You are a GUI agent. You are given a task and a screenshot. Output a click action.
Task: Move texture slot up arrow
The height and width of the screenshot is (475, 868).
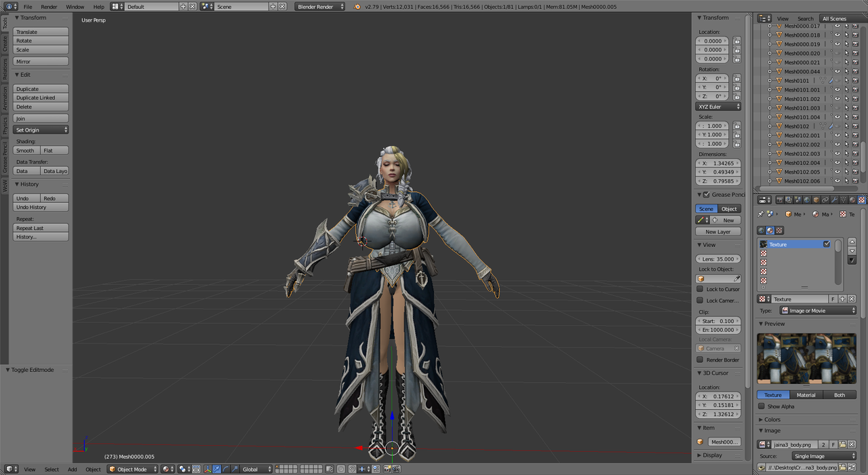tap(852, 242)
